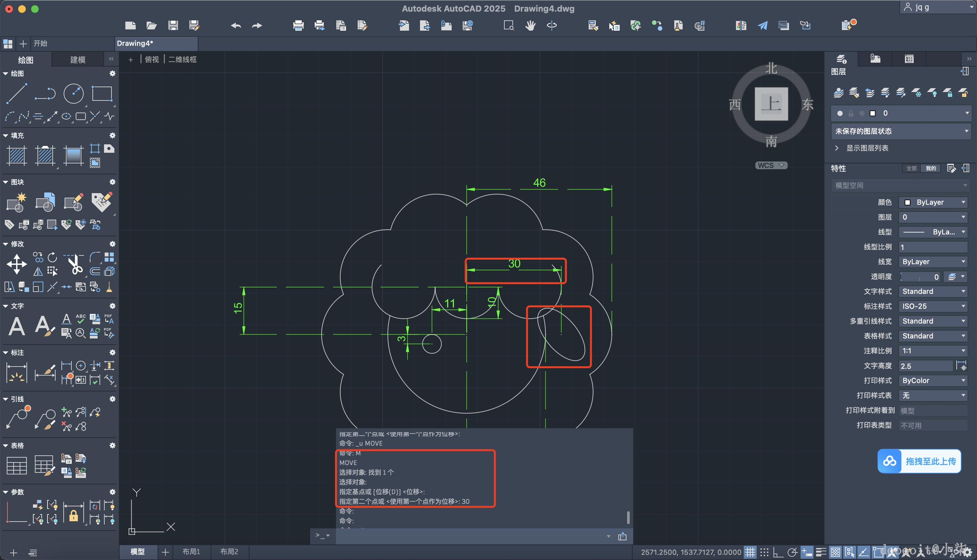Select the Circle drawing tool
Screen dimensions: 977x560
point(73,93)
